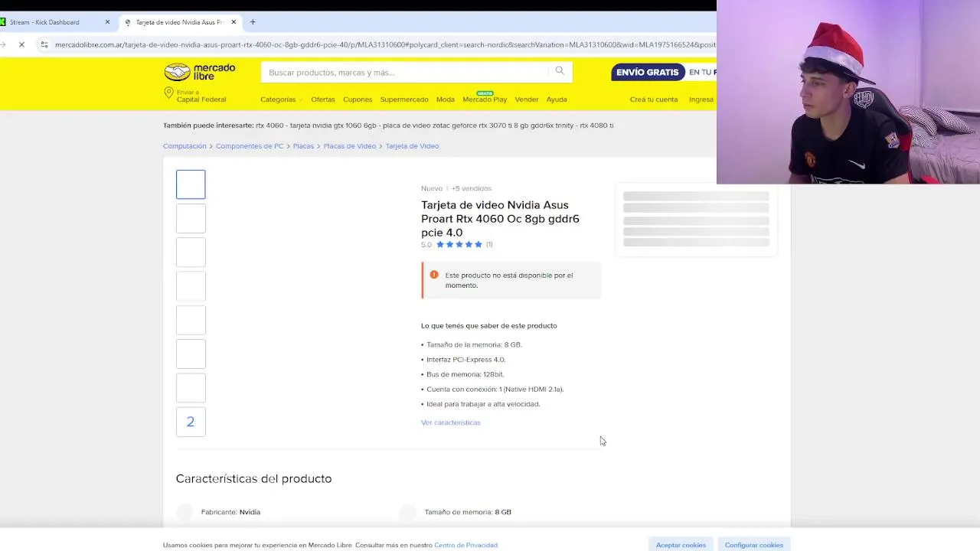Close the Stream - Kick Dashboard tab
Screen dimensions: 980x551
107,22
